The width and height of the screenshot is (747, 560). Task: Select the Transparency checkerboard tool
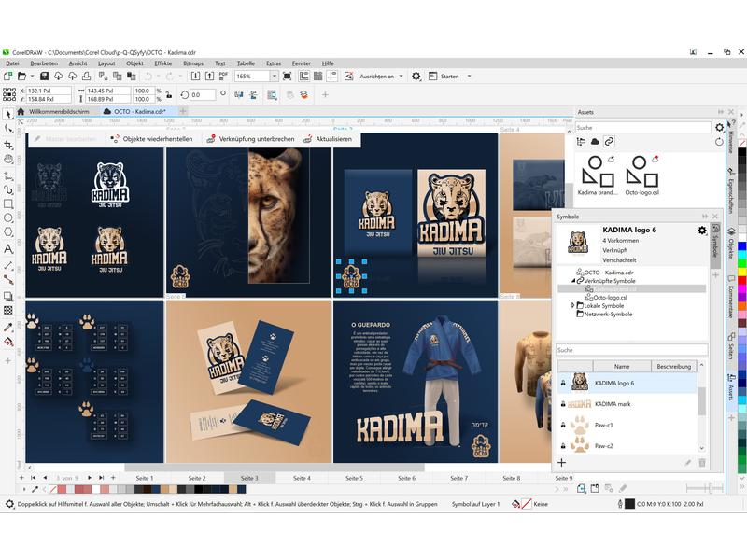(8, 311)
